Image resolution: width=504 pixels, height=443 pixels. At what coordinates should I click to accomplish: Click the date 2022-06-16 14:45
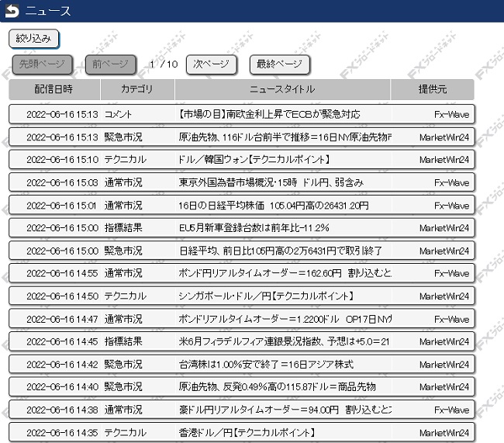click(x=62, y=341)
